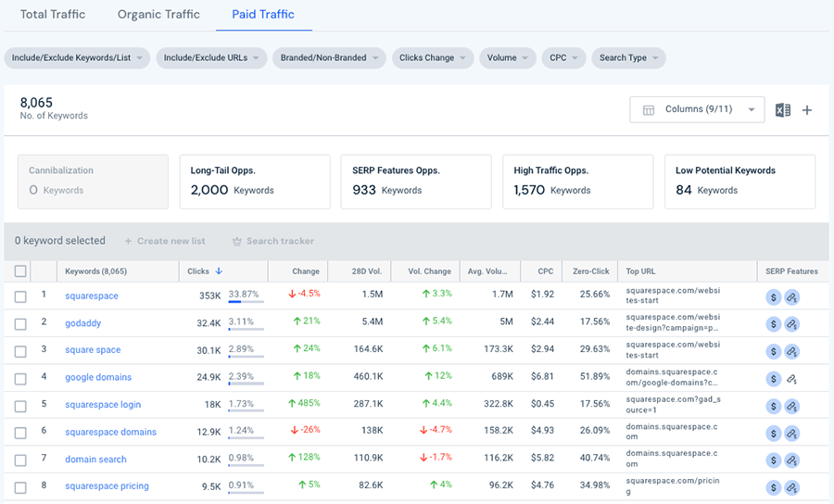Open Low Potential Keywords card

pos(739,182)
